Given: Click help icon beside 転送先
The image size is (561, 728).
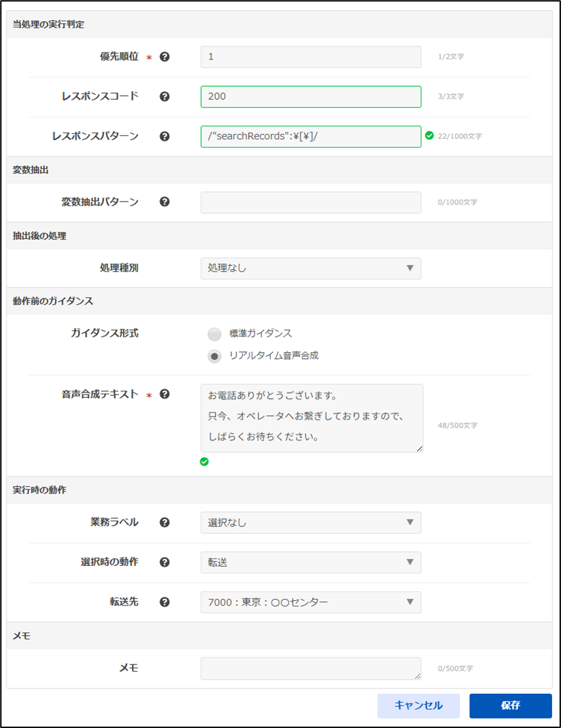Looking at the screenshot, I should coord(164,602).
